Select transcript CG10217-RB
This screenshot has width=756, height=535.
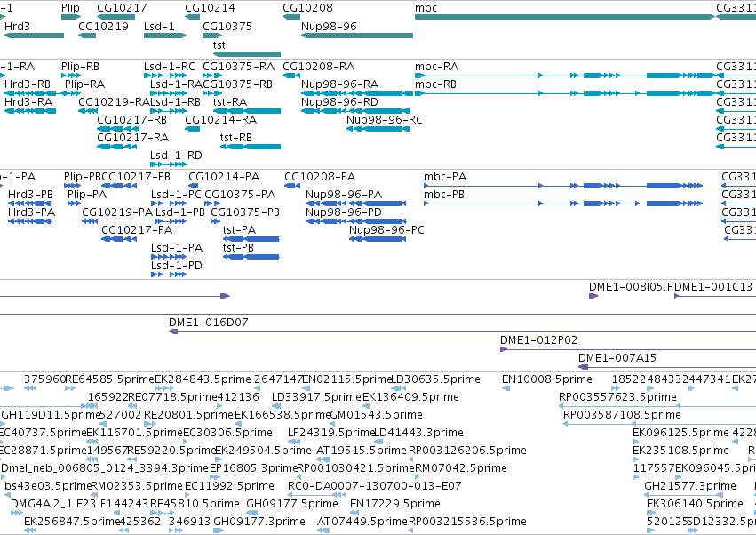[131, 120]
